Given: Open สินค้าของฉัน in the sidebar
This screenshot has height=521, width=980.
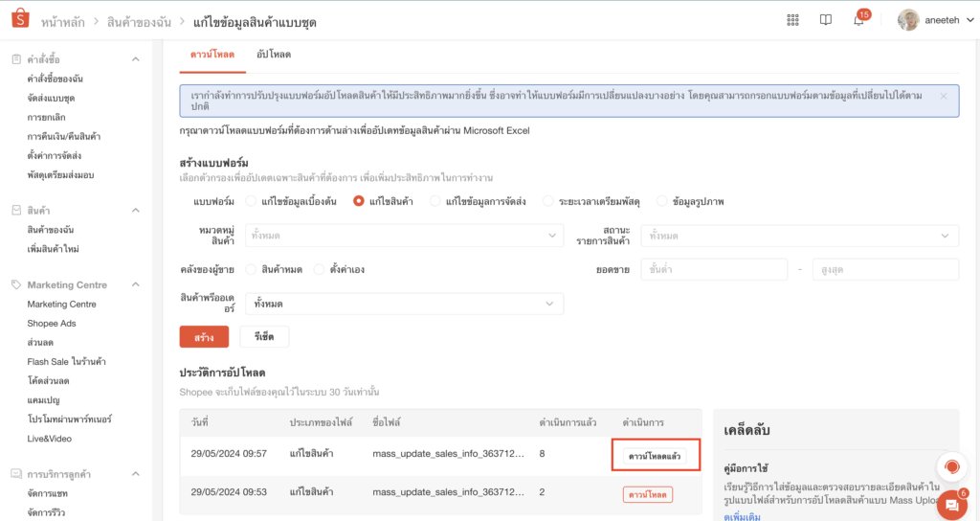Looking at the screenshot, I should tap(51, 230).
